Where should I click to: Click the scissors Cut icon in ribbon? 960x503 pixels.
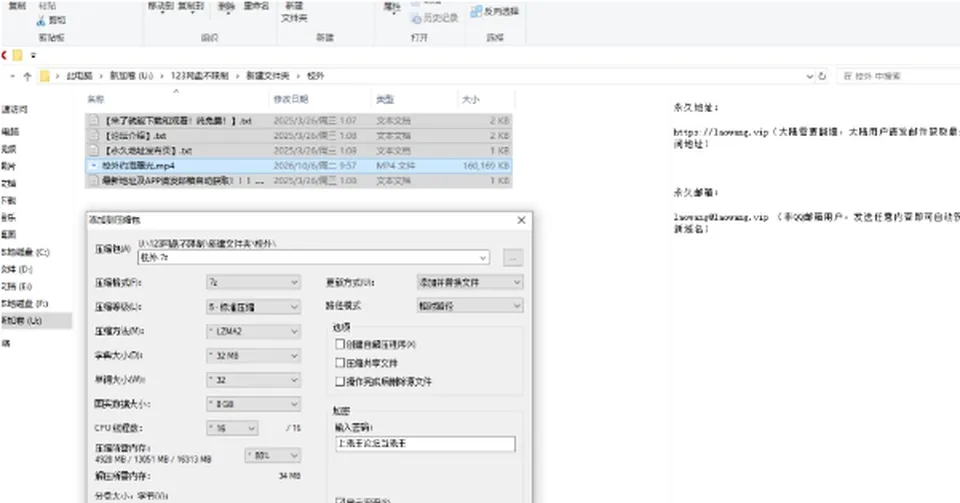coord(41,21)
